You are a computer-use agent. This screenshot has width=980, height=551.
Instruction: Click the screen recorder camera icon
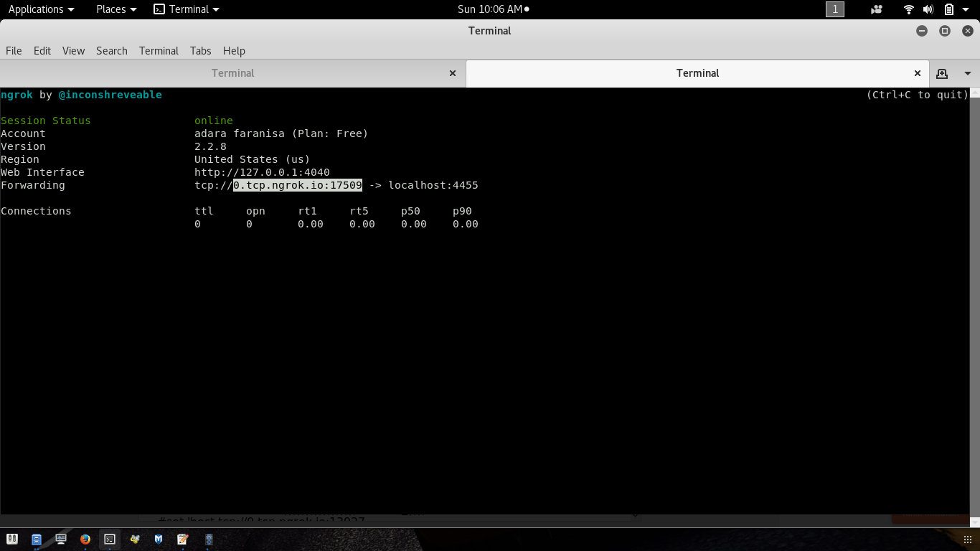[x=876, y=9]
